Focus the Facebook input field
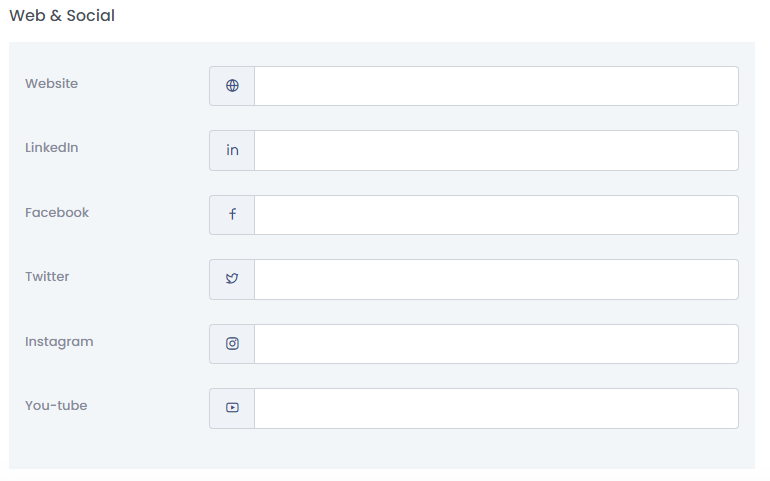This screenshot has width=770, height=481. pos(496,215)
